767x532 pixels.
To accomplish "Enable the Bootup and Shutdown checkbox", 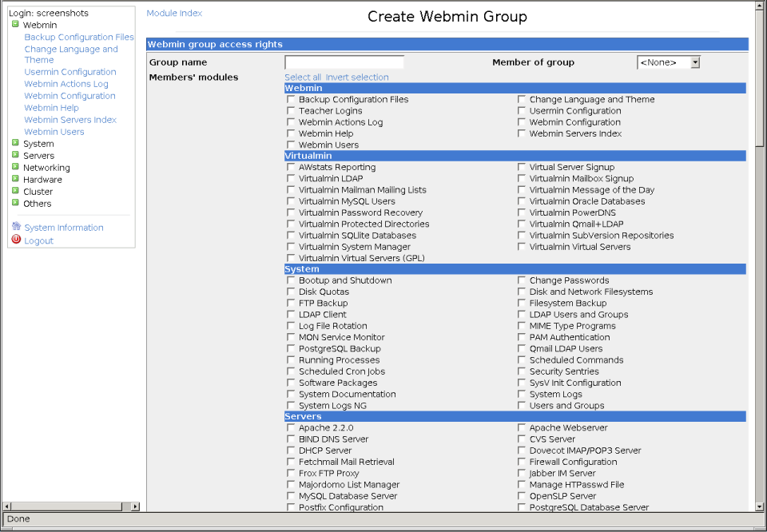I will (291, 280).
